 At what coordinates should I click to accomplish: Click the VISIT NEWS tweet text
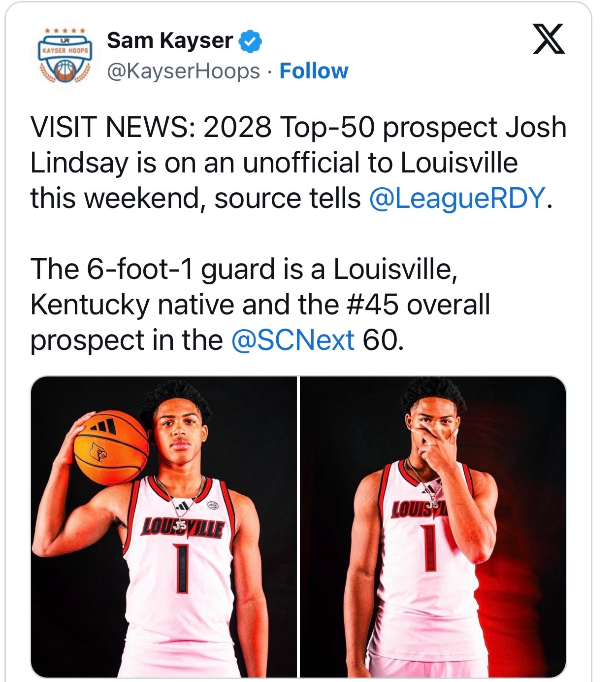(298, 163)
